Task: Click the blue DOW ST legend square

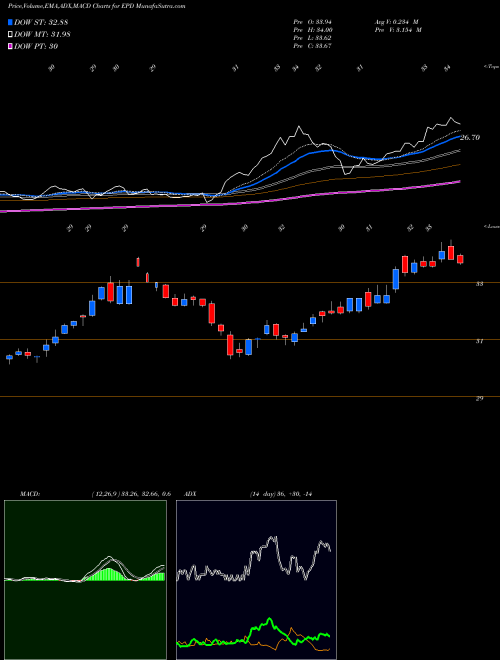Action: tap(10, 22)
